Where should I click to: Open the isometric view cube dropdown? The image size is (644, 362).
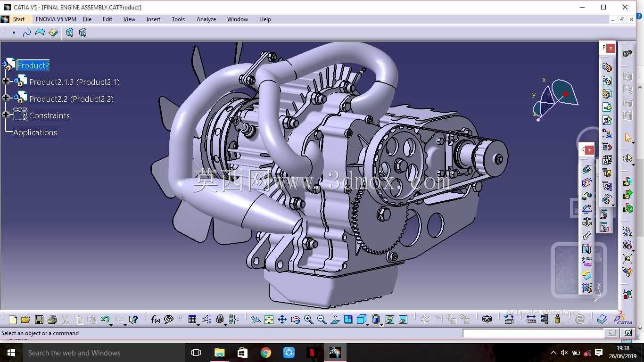point(368,324)
